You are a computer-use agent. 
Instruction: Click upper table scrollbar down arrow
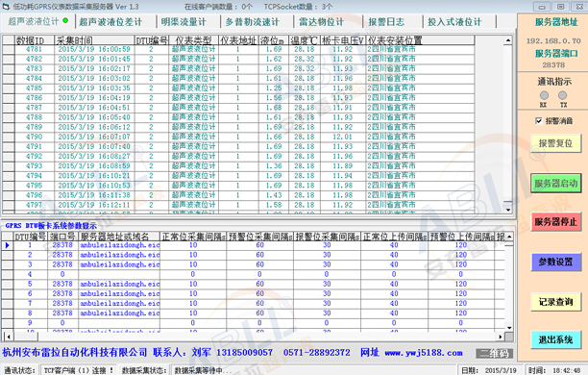[x=508, y=210]
